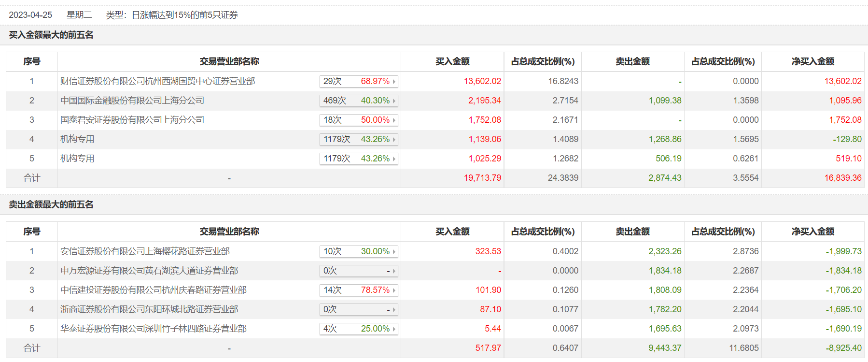Click arrow beside 中信建投 14次 78.57%
868x362 pixels.
pyautogui.click(x=394, y=290)
